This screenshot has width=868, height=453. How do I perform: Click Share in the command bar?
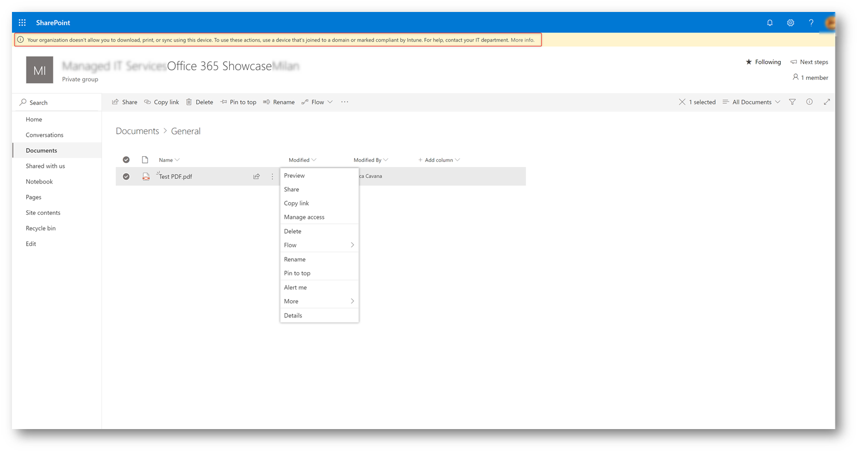coord(124,102)
